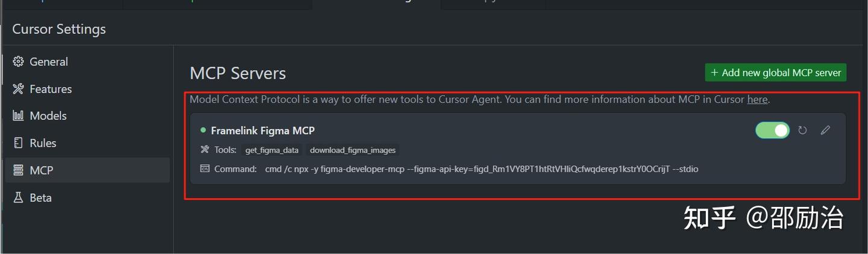Click the bar chart icon beside Models
Viewport: 868px width, 254px height.
click(18, 116)
